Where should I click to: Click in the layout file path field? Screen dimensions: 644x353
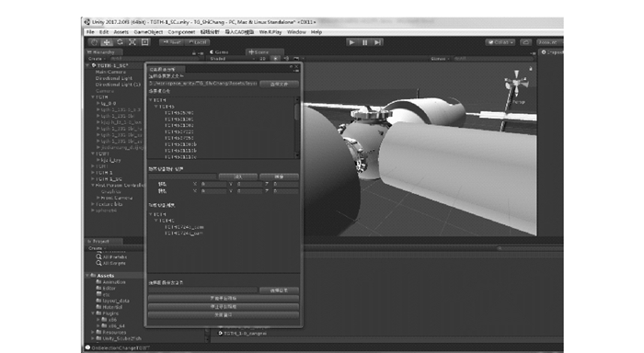pos(203,84)
